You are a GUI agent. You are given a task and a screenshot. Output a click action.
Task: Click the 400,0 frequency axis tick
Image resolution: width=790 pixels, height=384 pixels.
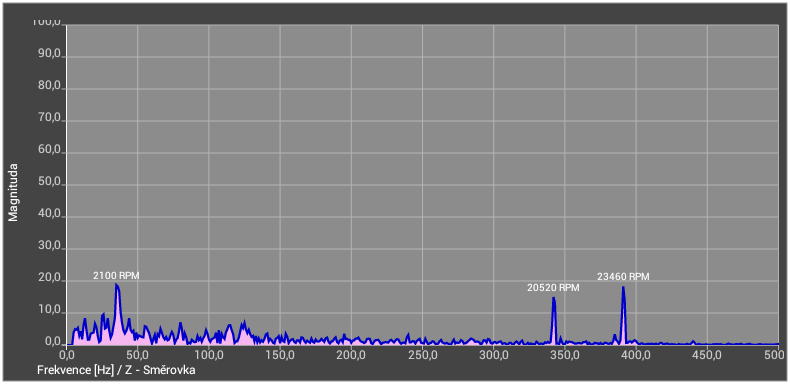click(636, 355)
